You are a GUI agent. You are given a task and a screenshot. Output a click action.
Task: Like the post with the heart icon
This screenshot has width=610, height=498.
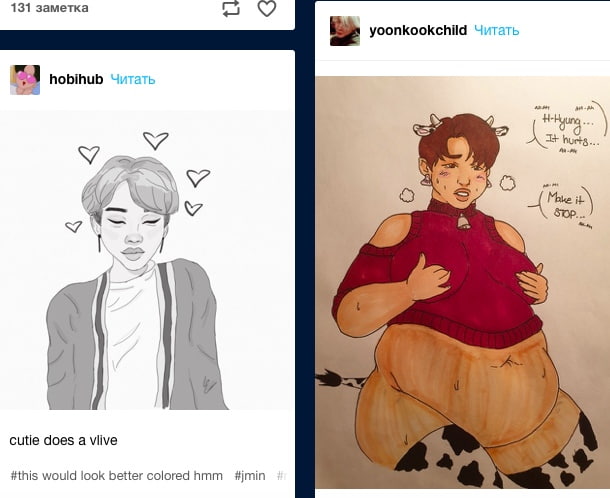(x=266, y=9)
